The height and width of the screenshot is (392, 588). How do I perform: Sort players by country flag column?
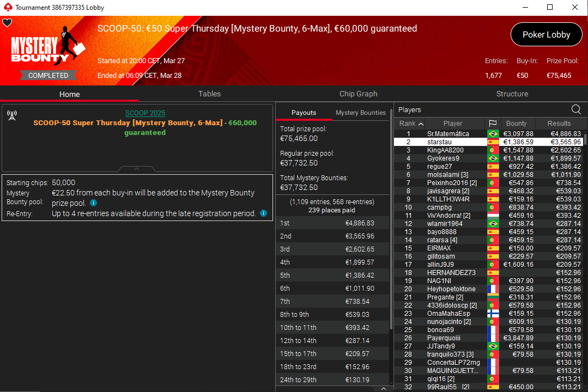[493, 123]
